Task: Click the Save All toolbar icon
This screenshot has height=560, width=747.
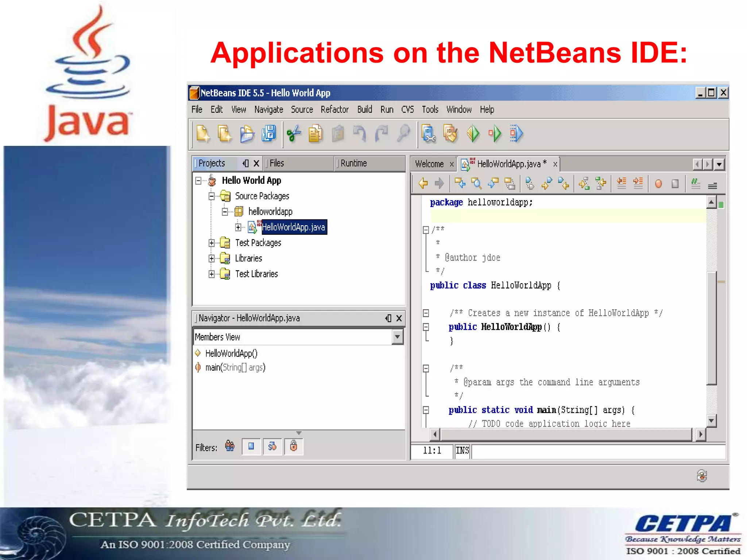Action: 269,133
